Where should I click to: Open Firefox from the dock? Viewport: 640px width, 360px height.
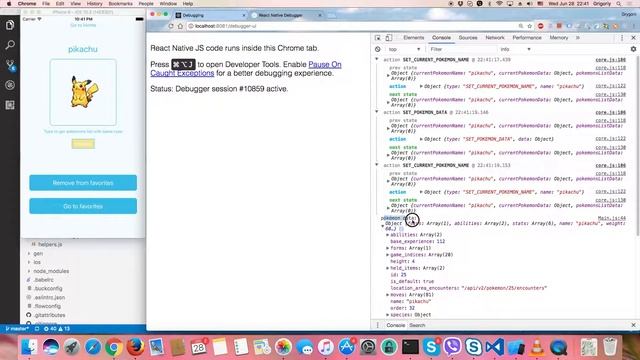pyautogui.click(x=135, y=347)
